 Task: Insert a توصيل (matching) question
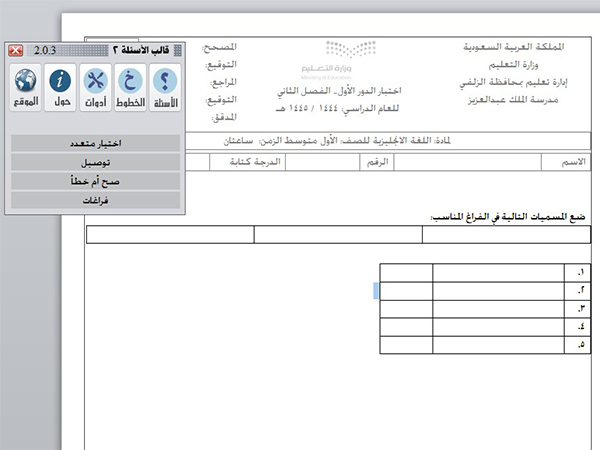pyautogui.click(x=95, y=162)
